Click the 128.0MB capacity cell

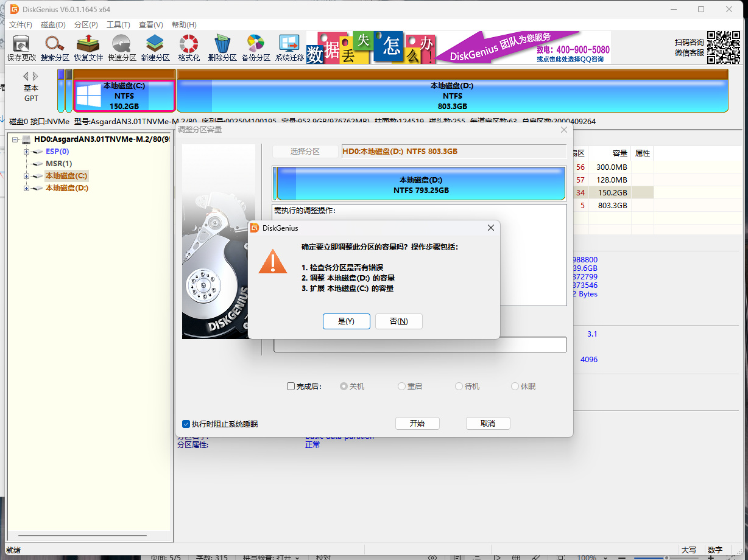coord(611,180)
